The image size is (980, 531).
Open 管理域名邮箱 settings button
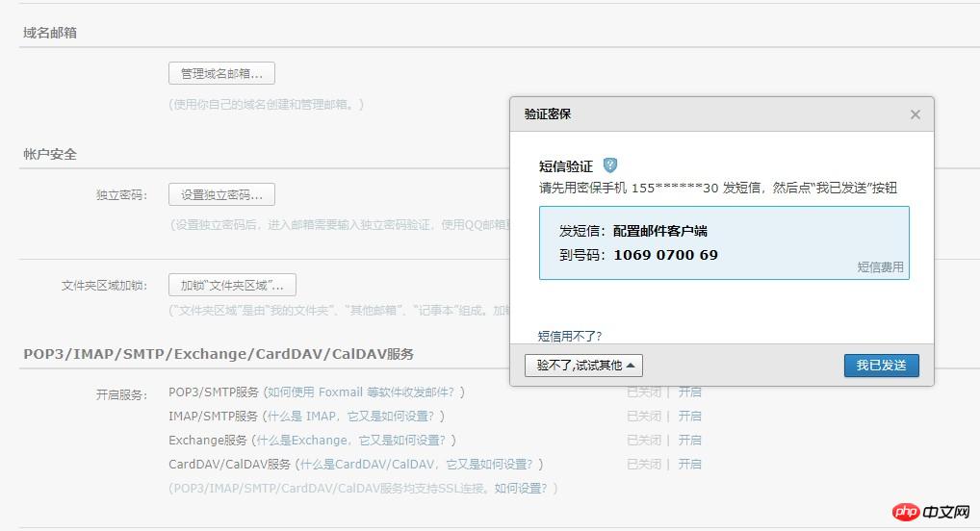(x=221, y=73)
